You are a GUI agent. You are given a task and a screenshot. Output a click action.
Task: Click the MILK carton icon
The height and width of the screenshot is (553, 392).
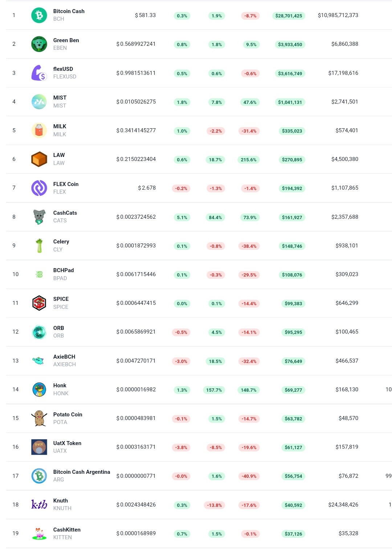[39, 130]
